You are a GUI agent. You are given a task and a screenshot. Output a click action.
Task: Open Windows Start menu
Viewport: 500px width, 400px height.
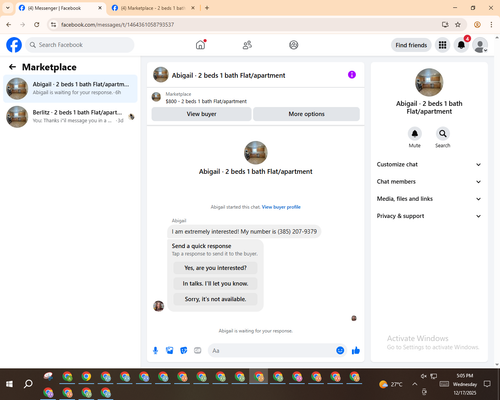[x=9, y=384]
